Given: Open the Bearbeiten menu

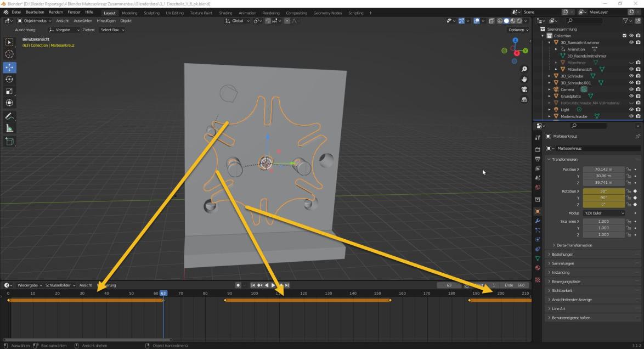Looking at the screenshot, I should point(35,12).
